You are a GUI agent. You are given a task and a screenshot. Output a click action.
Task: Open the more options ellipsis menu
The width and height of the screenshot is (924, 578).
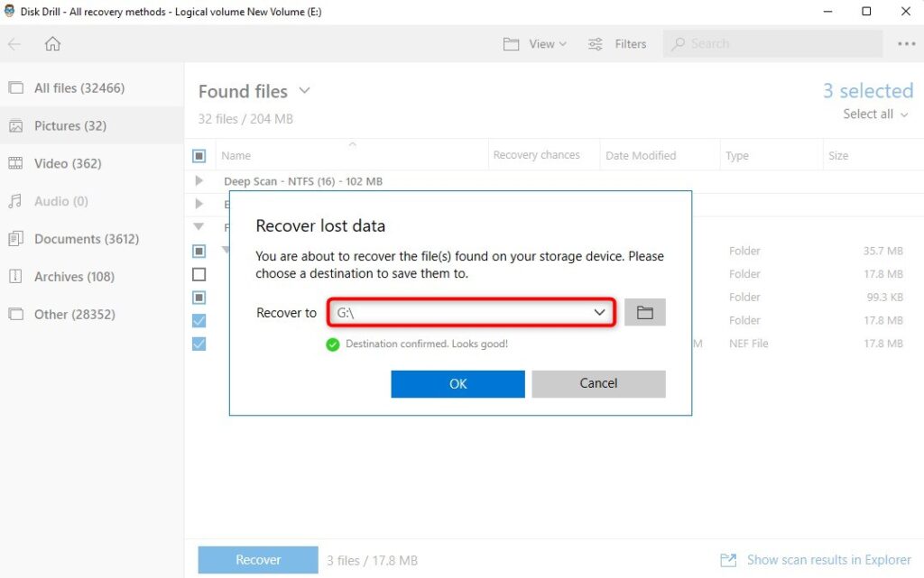pyautogui.click(x=905, y=43)
